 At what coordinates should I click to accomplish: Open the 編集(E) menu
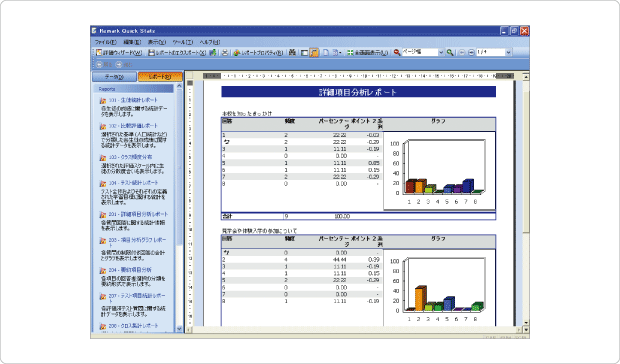132,42
